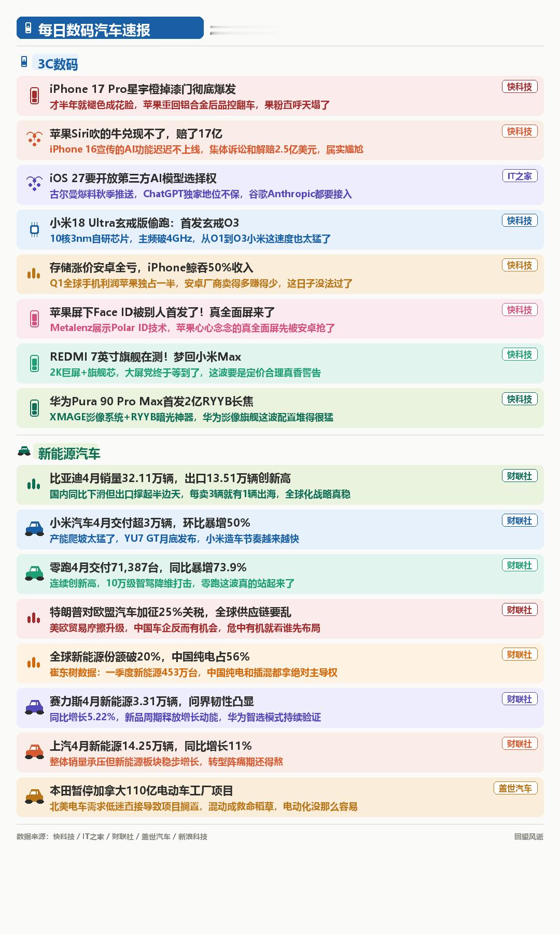Image resolution: width=560 pixels, height=934 pixels.
Task: Open headline 苹果Siri吹的牛兑现不了
Action: coord(136,133)
